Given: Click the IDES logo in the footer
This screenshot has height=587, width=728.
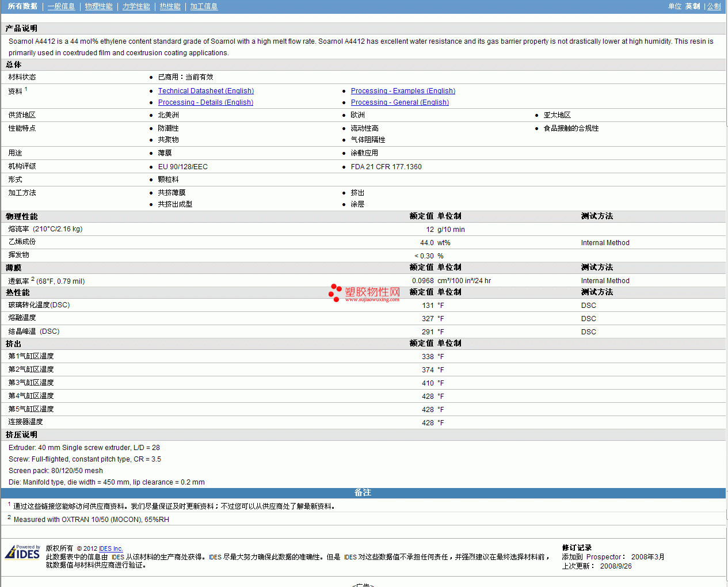Looking at the screenshot, I should point(22,552).
